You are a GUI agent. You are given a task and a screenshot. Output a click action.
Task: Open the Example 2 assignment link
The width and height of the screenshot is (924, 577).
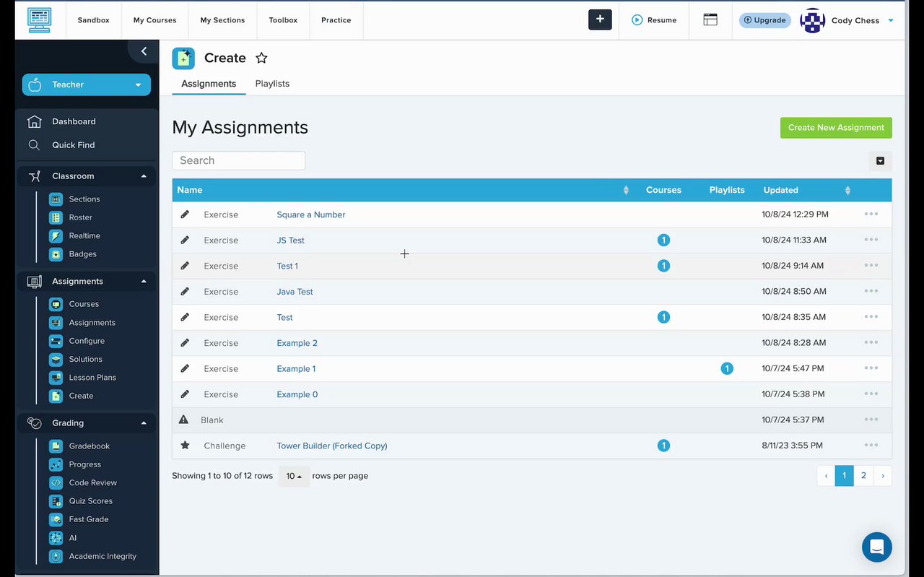tap(297, 343)
